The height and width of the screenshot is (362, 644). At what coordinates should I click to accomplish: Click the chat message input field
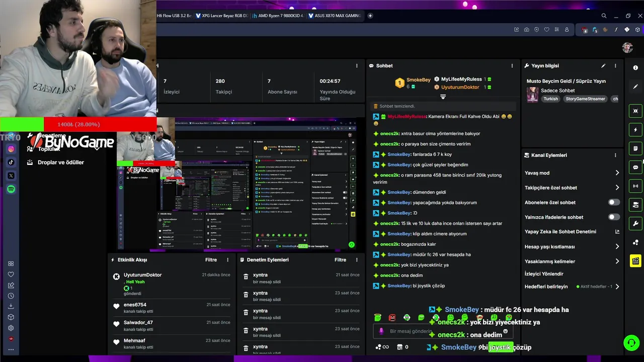443,331
